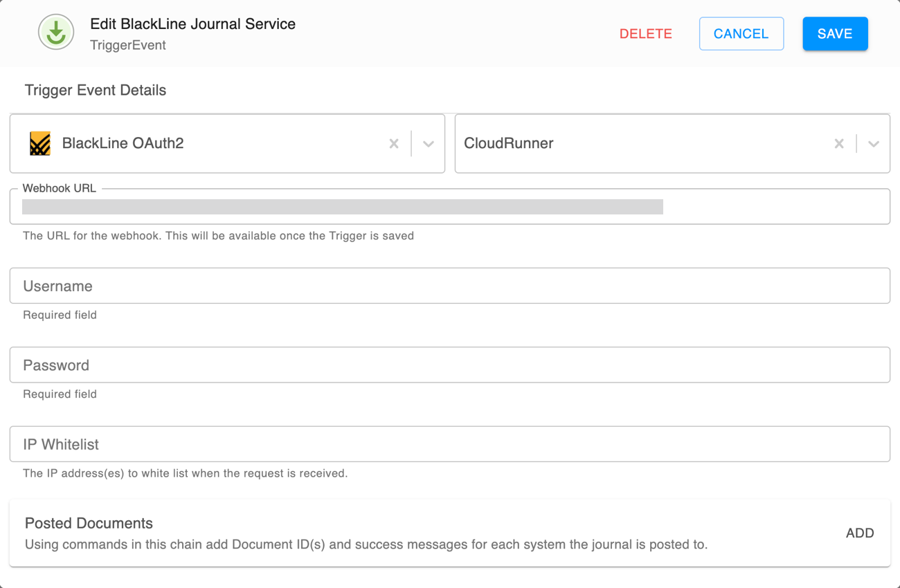Expand the BlackLine OAuth2 dropdown
The image size is (900, 588).
pyautogui.click(x=429, y=144)
